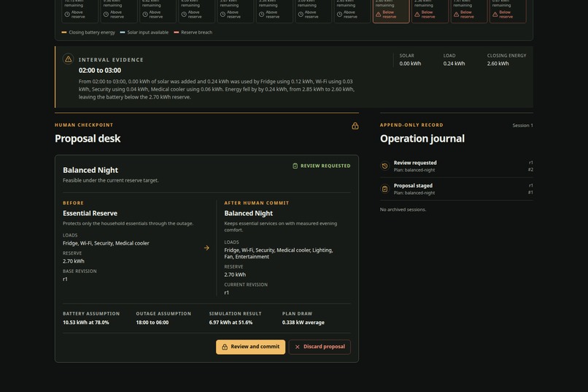This screenshot has height=392, width=588.
Task: Click the warning triangle icon beside Interval Evidence
Action: pos(68,59)
